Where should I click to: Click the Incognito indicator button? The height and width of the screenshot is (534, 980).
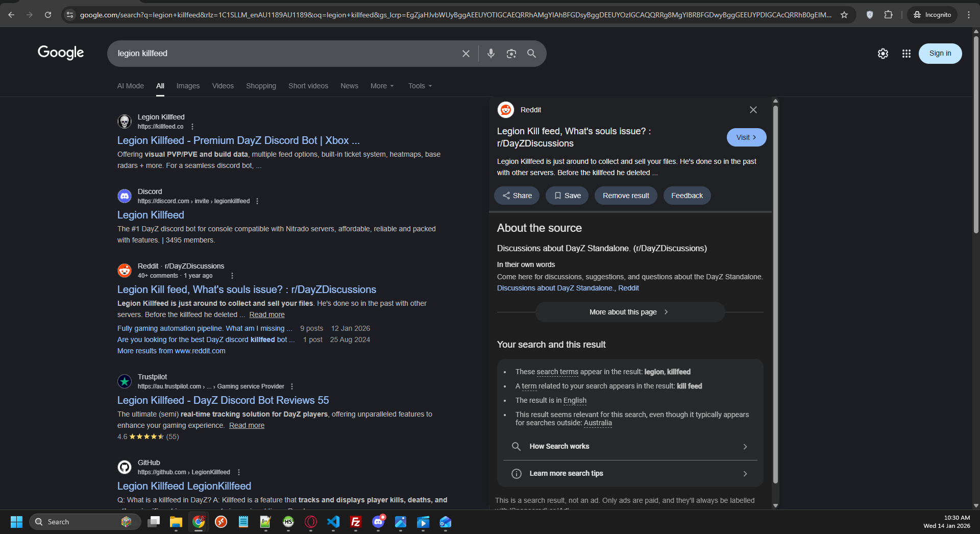tap(933, 15)
